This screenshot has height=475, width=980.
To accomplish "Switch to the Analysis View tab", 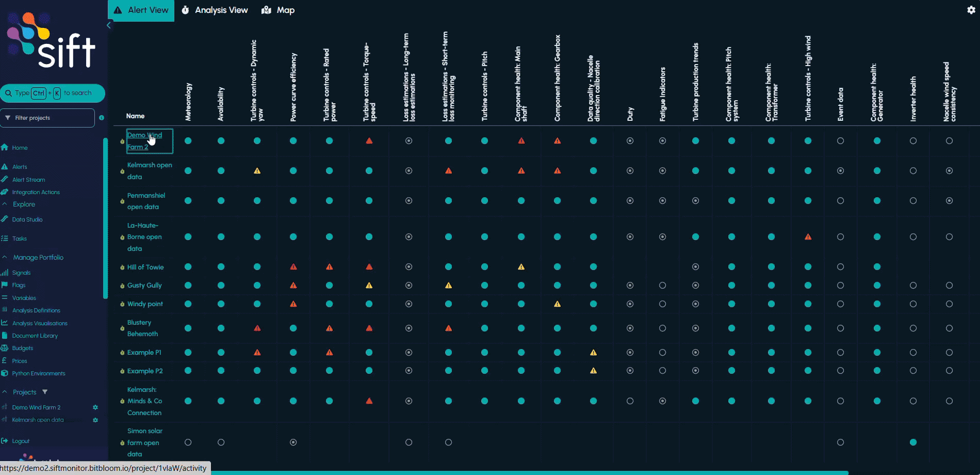I will click(x=215, y=10).
